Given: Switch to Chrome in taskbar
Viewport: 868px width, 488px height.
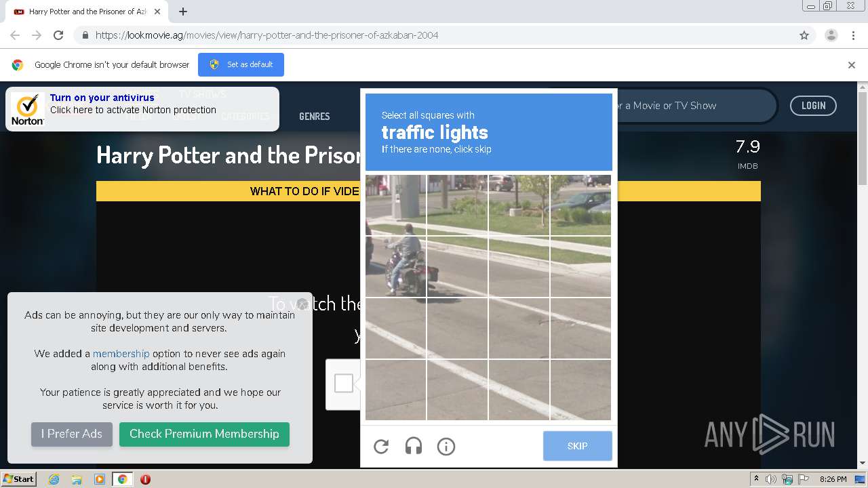Looking at the screenshot, I should [x=122, y=479].
